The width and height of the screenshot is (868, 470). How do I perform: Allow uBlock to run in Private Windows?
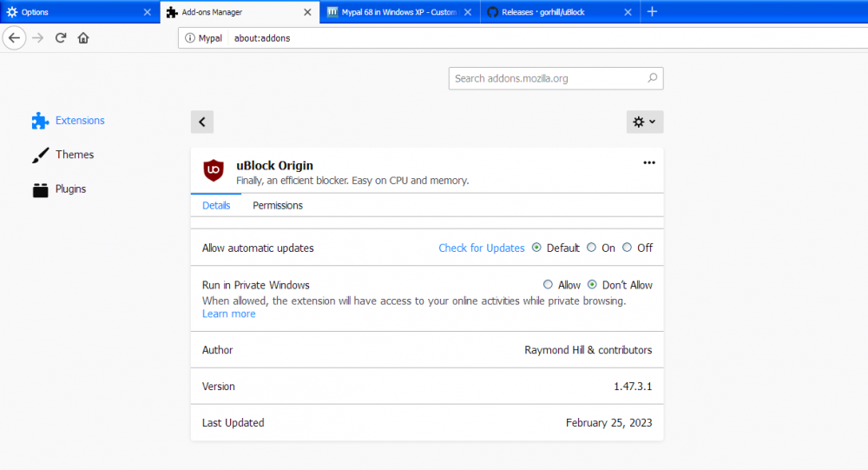point(548,285)
